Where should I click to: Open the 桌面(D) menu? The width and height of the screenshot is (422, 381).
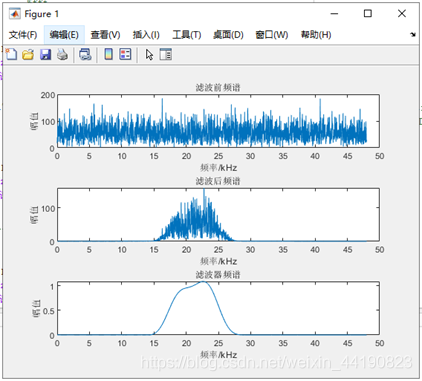click(228, 35)
